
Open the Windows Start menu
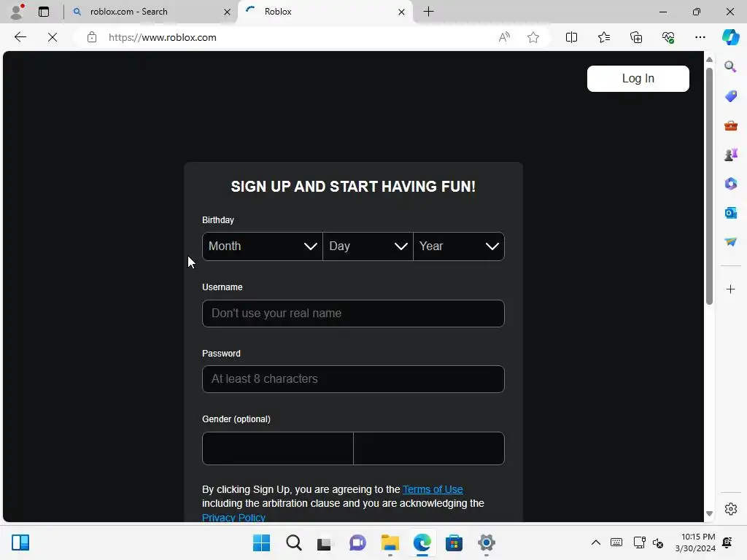pos(261,542)
